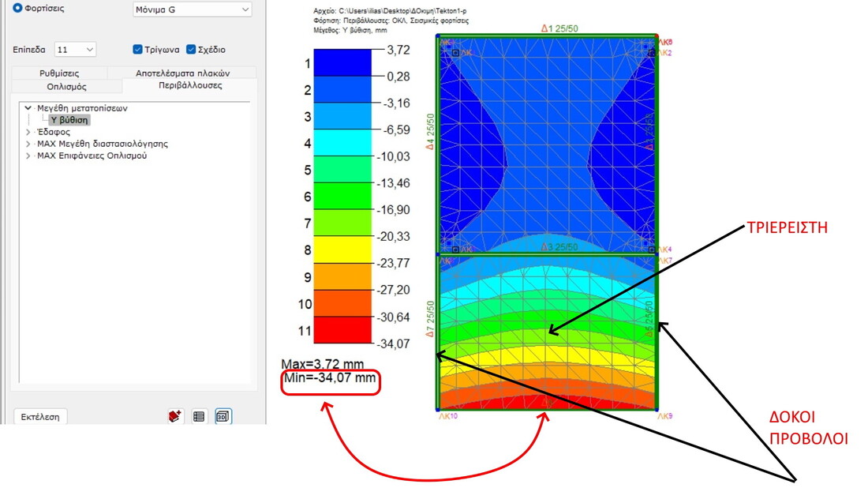Select the Φορτίσεις radio button
Viewport: 868px width, 488px height.
click(17, 9)
